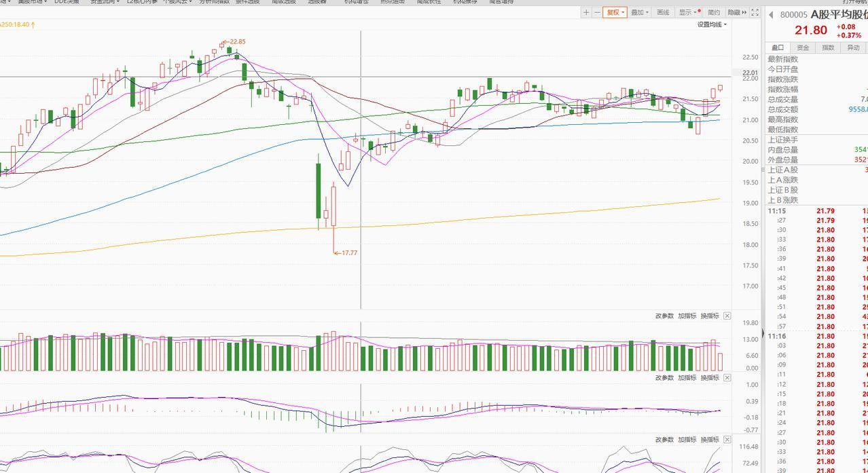Click the 外盘总量 row
Image resolution: width=868 pixels, height=473 pixels.
[x=817, y=159]
